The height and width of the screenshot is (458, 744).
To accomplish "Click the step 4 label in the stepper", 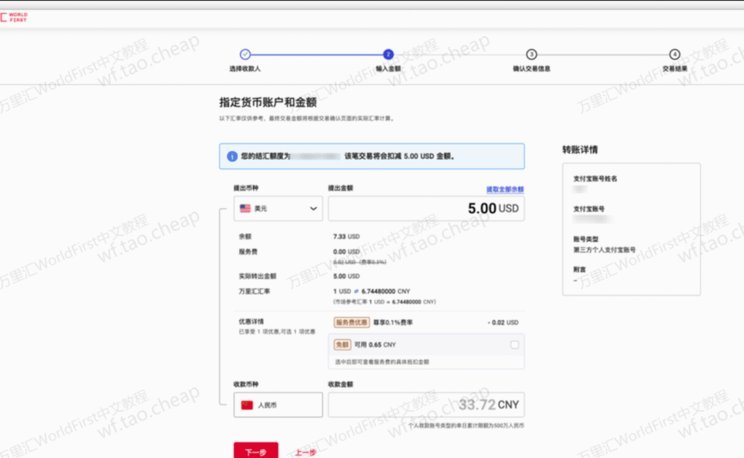I will pyautogui.click(x=674, y=69).
